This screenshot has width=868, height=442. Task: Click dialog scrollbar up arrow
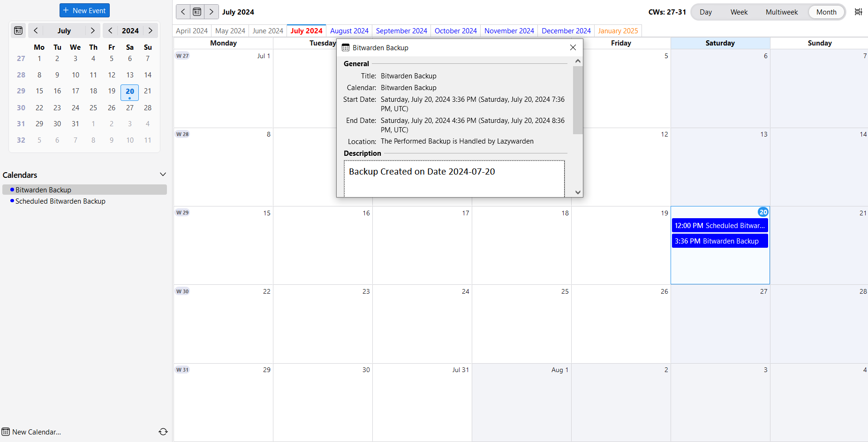coord(578,61)
